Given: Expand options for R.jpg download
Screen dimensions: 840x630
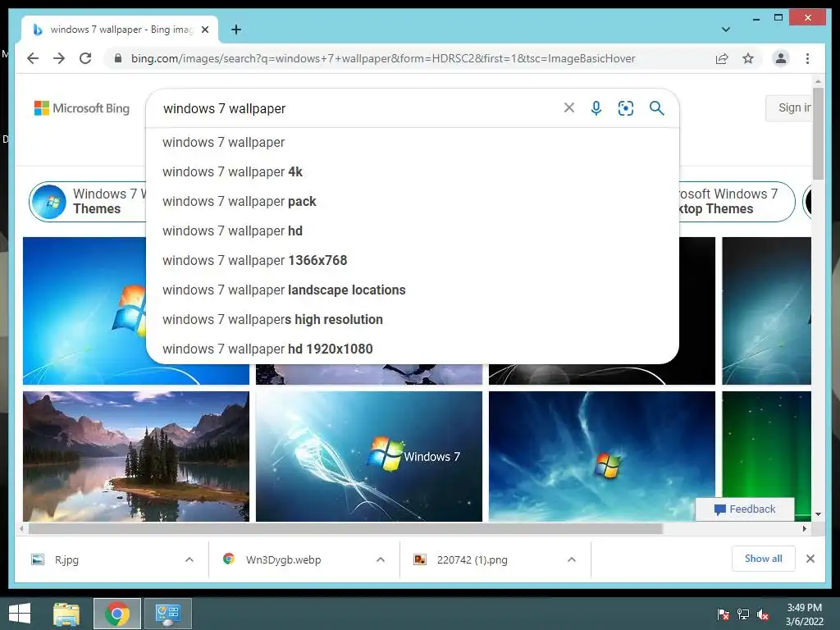Looking at the screenshot, I should tap(189, 559).
